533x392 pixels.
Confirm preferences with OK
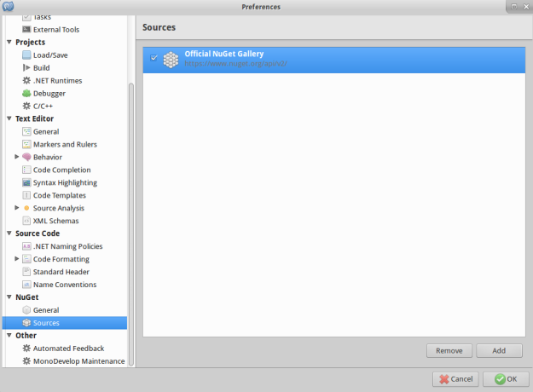click(506, 379)
